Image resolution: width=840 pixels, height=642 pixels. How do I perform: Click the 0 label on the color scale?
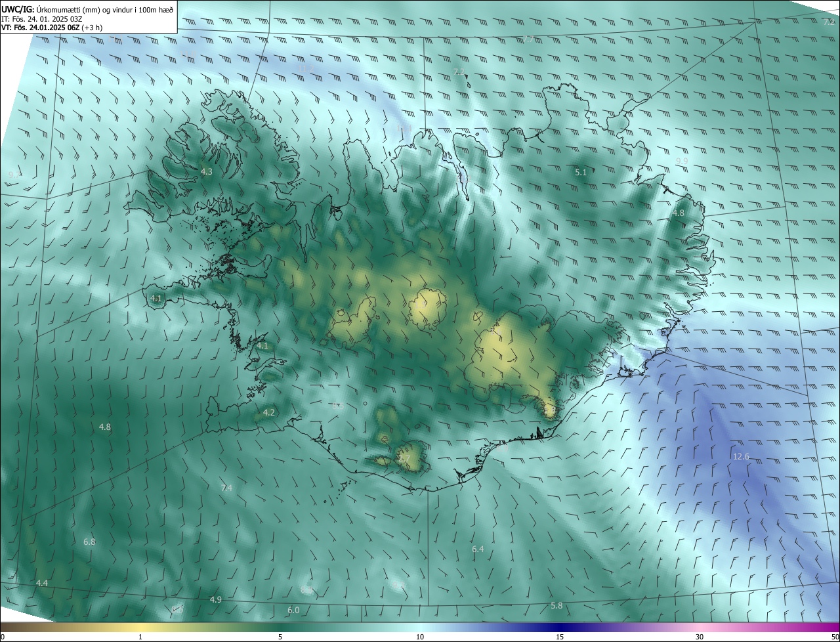pos(3,637)
